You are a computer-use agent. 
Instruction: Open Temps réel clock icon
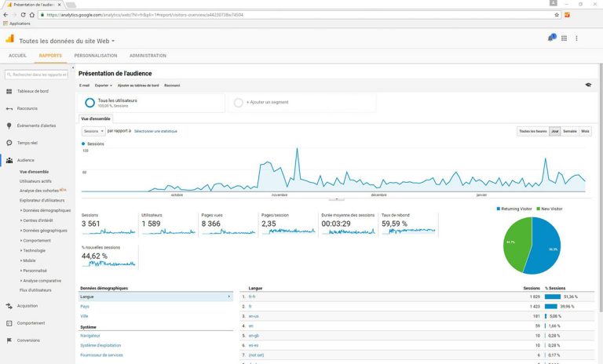9,143
